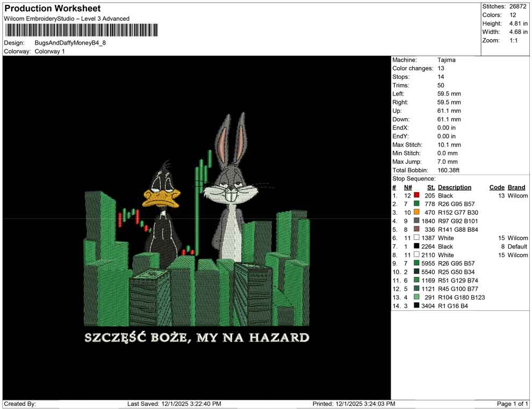This screenshot has height=409, width=532.
Task: Select the white thread chip at stop 6
Action: click(416, 238)
